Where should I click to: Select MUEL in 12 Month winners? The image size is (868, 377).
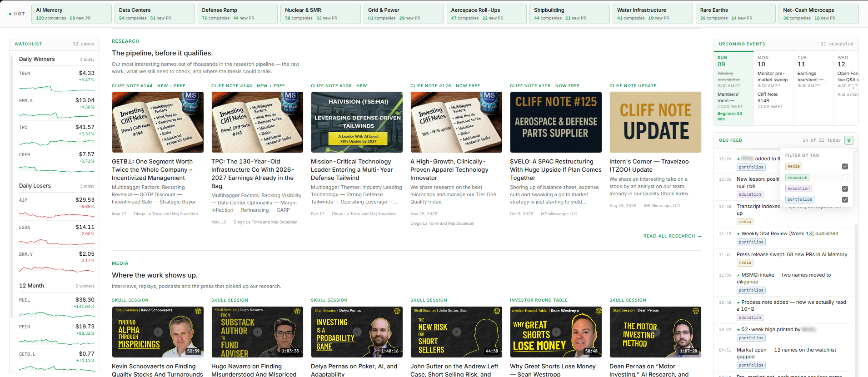pyautogui.click(x=57, y=307)
